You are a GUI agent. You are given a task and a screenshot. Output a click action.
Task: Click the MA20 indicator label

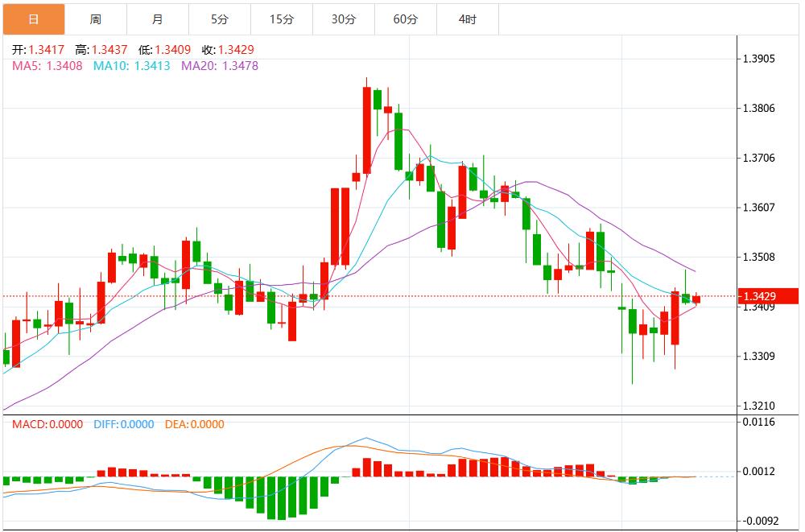(220, 66)
